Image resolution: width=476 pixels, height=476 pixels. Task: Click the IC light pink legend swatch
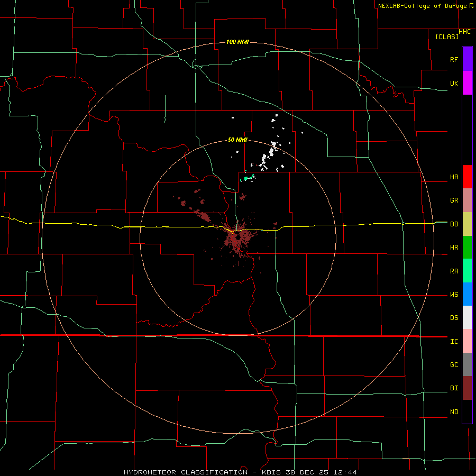[x=467, y=341]
